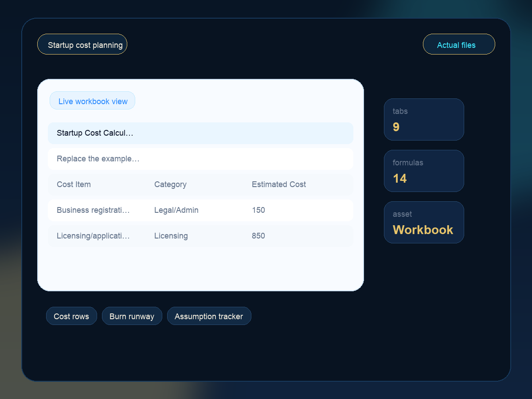Click the 150 estimated cost value
This screenshot has height=399, width=532.
coord(258,210)
